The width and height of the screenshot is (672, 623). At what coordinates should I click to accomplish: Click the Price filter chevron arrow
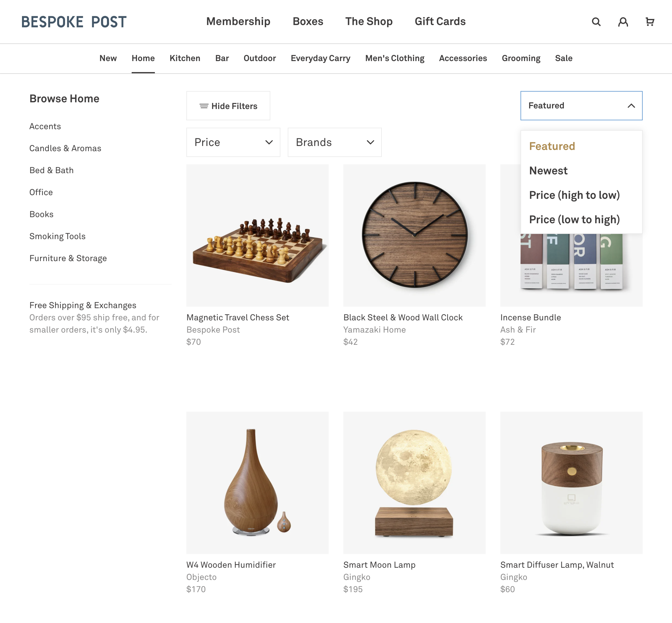tap(269, 142)
